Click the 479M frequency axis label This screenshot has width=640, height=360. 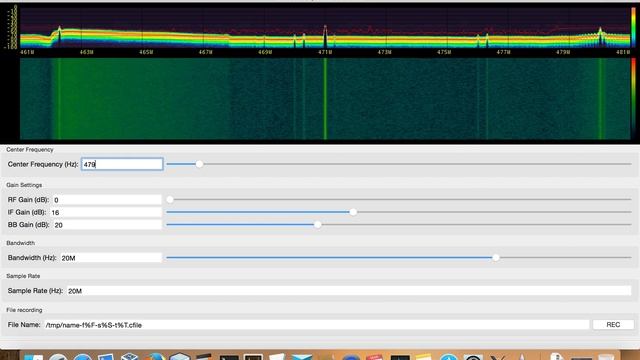click(x=564, y=52)
